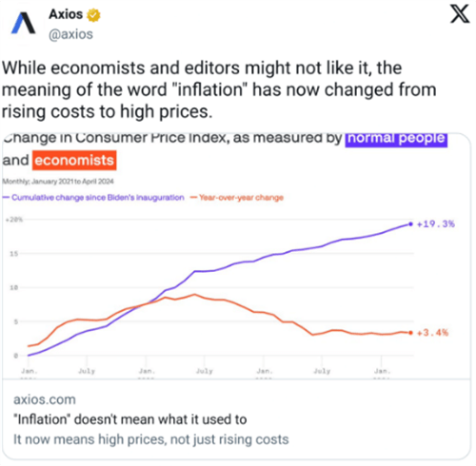Click the +19.3% value label
The width and height of the screenshot is (476, 466).
coord(436,224)
